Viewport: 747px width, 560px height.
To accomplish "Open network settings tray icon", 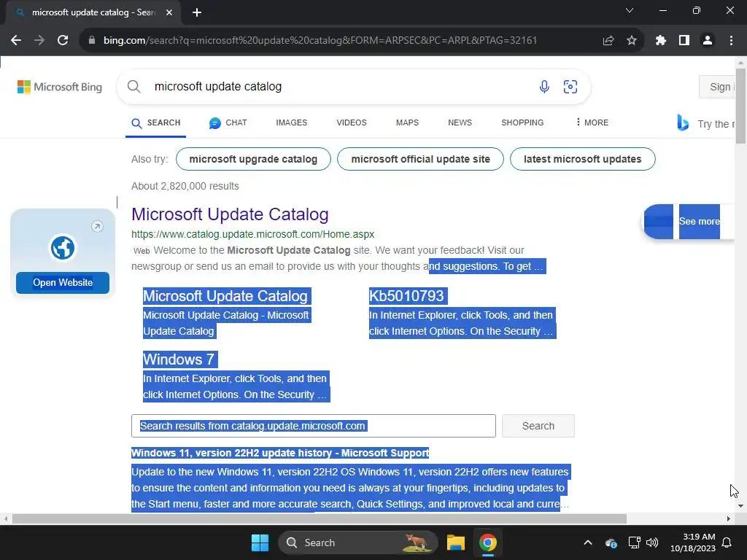I will click(x=634, y=542).
